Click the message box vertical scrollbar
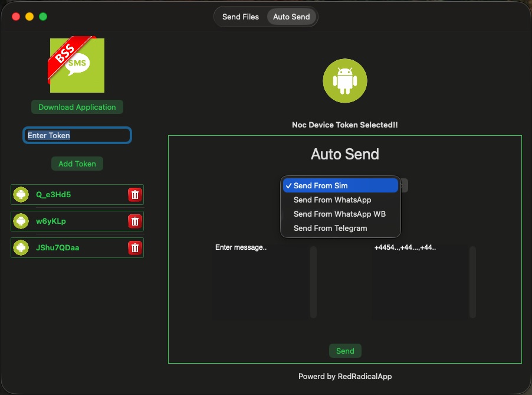 314,282
